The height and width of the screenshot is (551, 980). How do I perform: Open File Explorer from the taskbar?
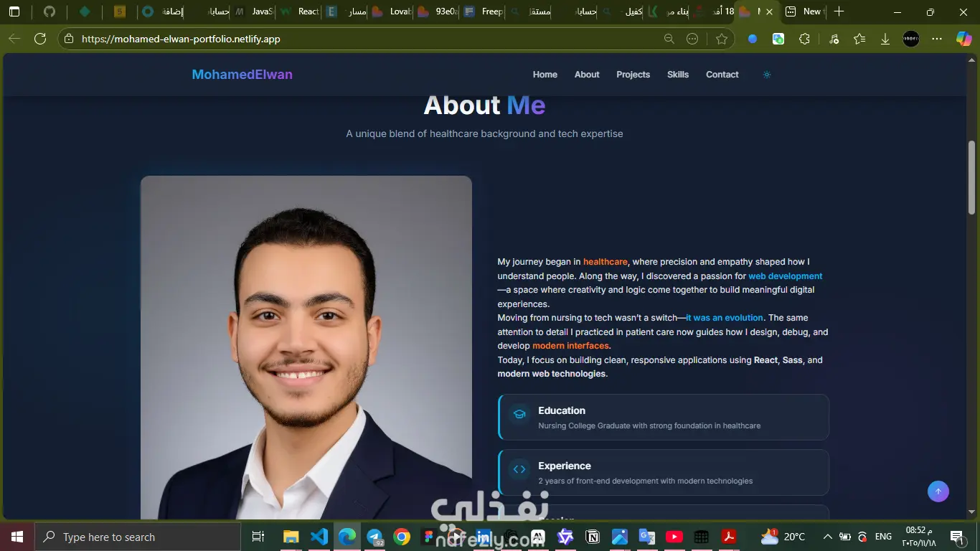coord(291,537)
